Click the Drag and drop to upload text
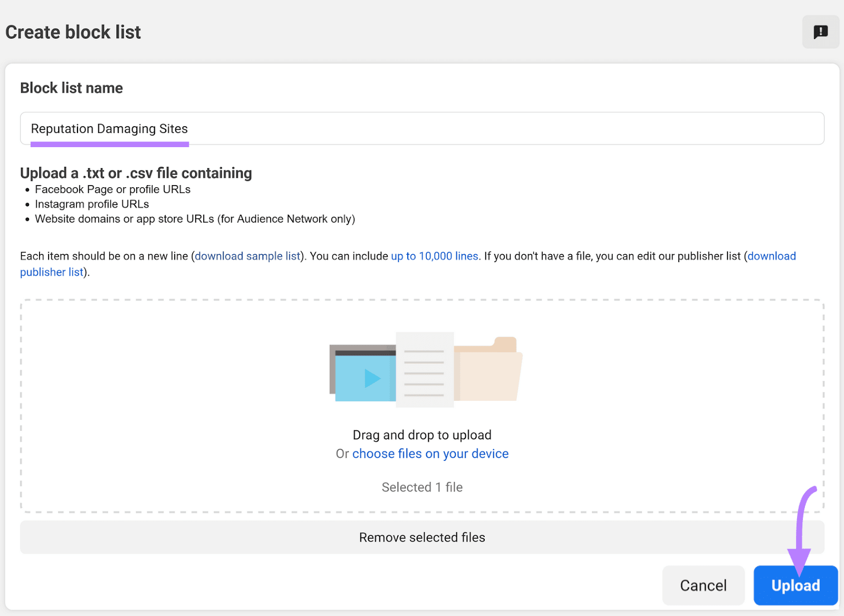The image size is (844, 616). click(422, 435)
